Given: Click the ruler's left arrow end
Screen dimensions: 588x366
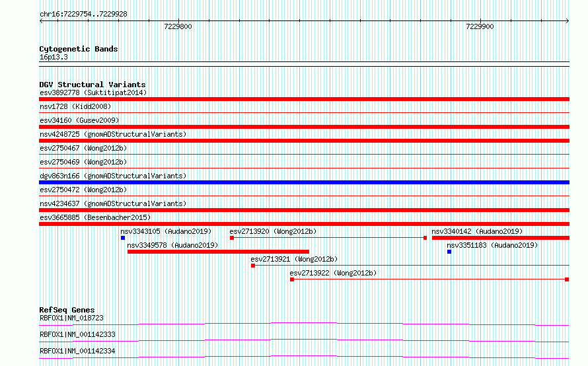Looking at the screenshot, I should coord(41,21).
